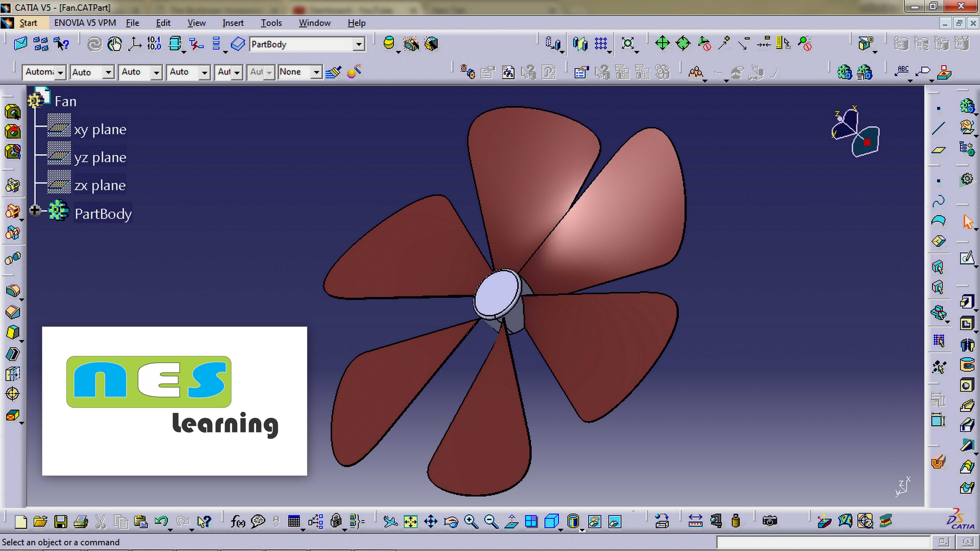This screenshot has width=980, height=551.
Task: Open the File menu
Action: tap(132, 23)
